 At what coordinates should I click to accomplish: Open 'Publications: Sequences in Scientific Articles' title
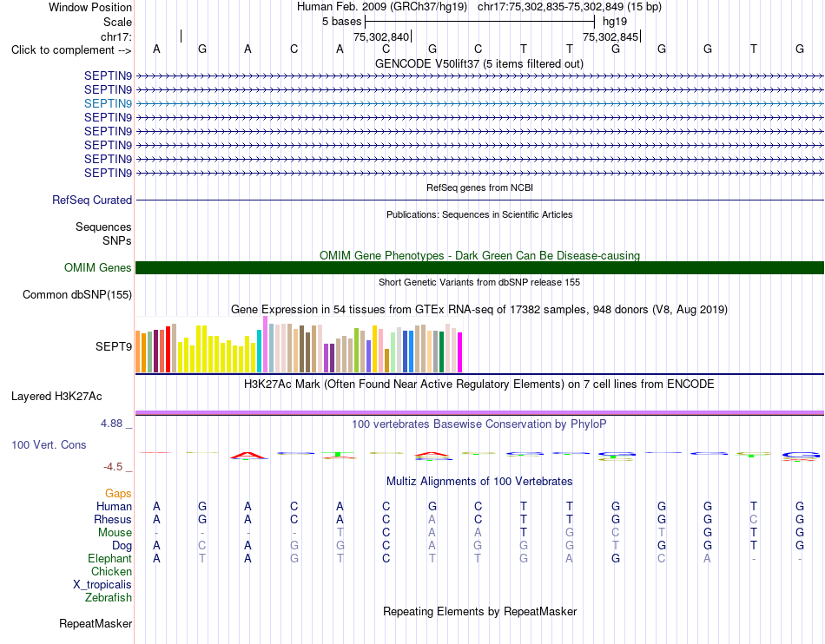click(479, 214)
